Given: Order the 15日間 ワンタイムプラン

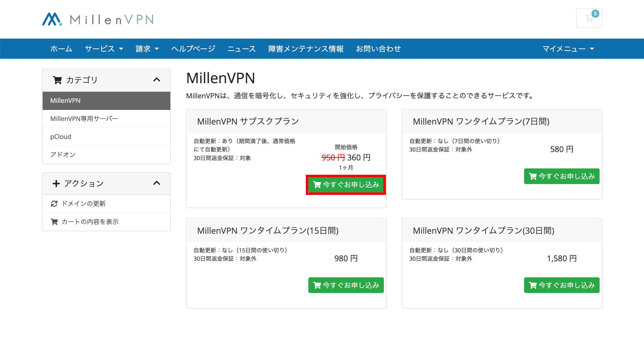Looking at the screenshot, I should (346, 285).
